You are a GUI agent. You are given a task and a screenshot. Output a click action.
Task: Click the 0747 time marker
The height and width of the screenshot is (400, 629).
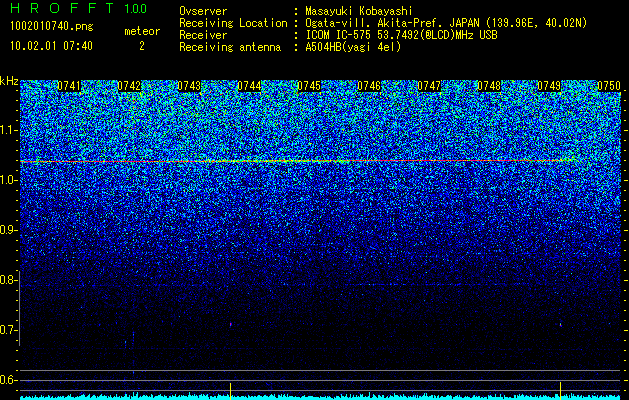(429, 86)
